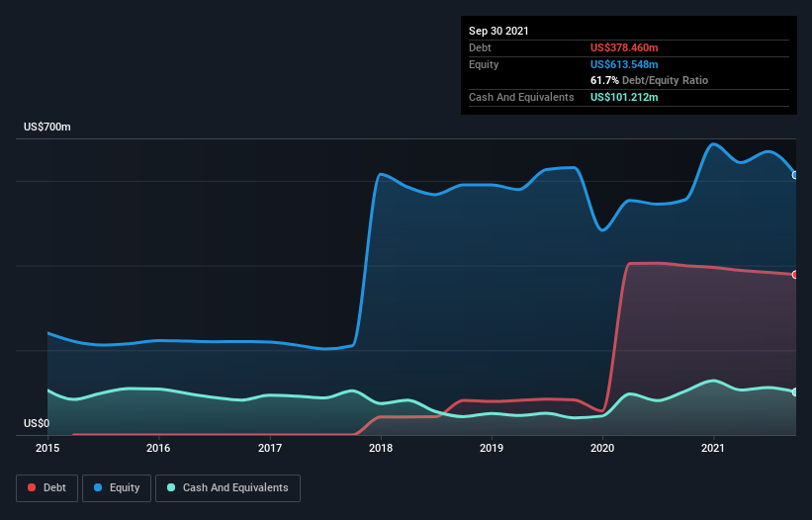Toggle the Debt legend button
This screenshot has height=520, width=812.
coord(46,488)
